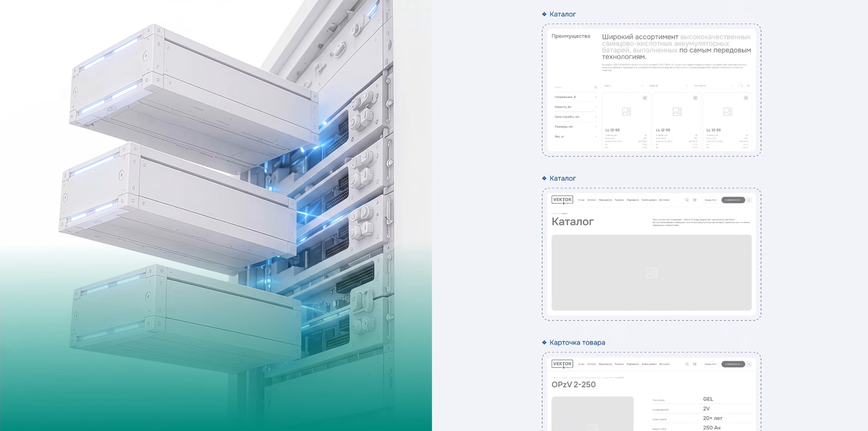Viewport: 868px width, 431px height.
Task: Open Каталог in the OPzV 2-250 page menu
Action: coord(592,364)
